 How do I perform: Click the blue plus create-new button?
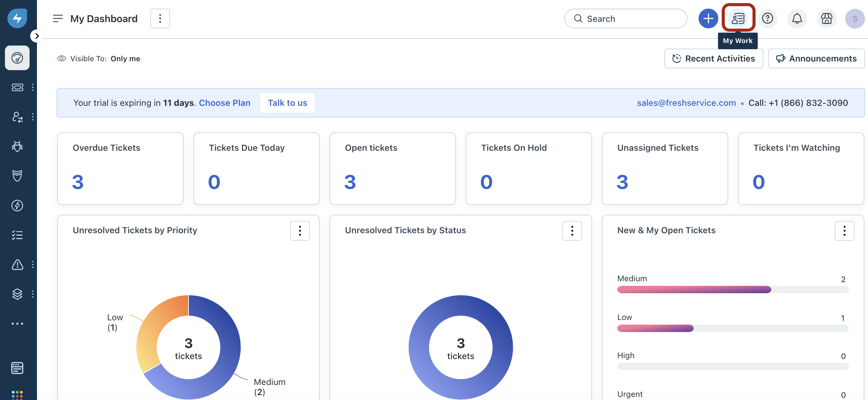[708, 18]
